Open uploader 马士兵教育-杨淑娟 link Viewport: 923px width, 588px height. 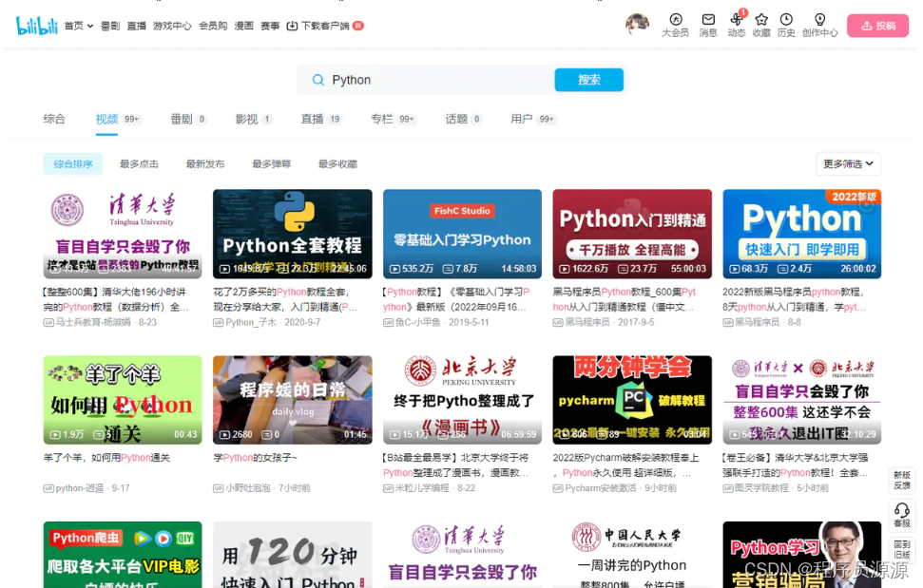click(x=93, y=322)
